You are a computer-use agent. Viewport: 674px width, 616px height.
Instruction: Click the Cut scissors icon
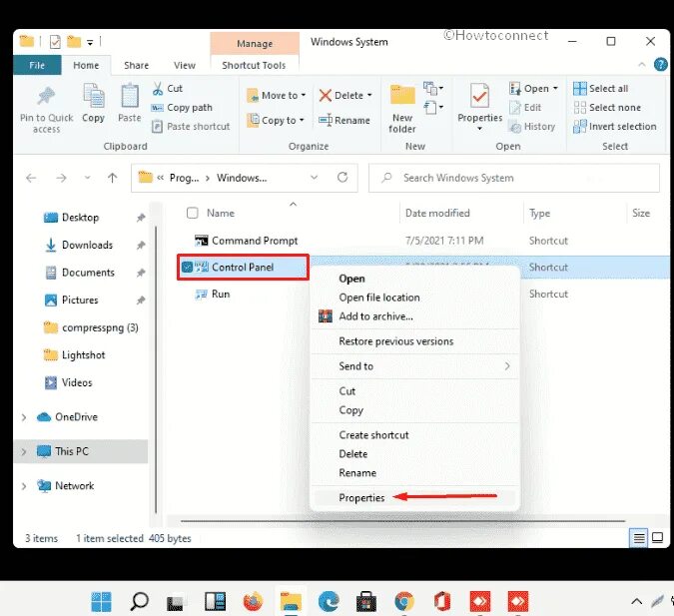click(x=158, y=89)
